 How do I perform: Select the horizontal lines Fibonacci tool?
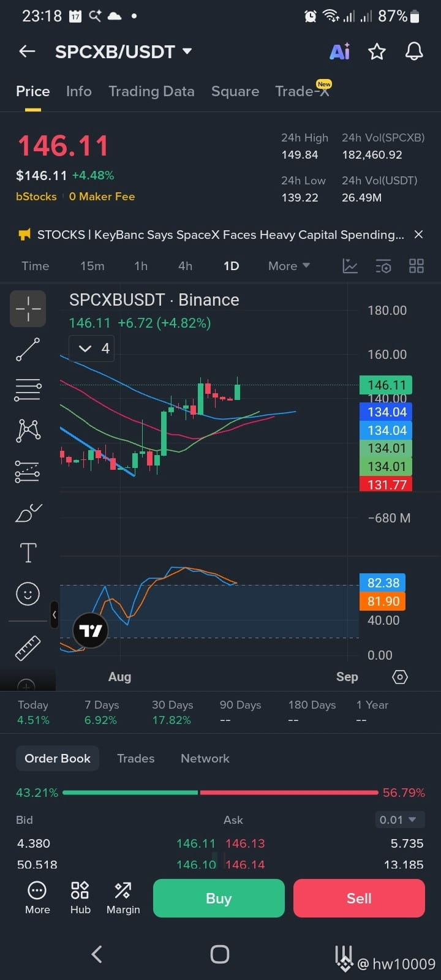pyautogui.click(x=28, y=390)
